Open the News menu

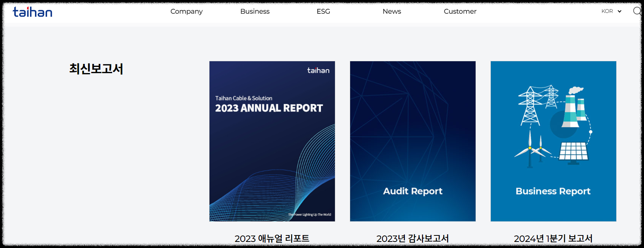coord(392,11)
